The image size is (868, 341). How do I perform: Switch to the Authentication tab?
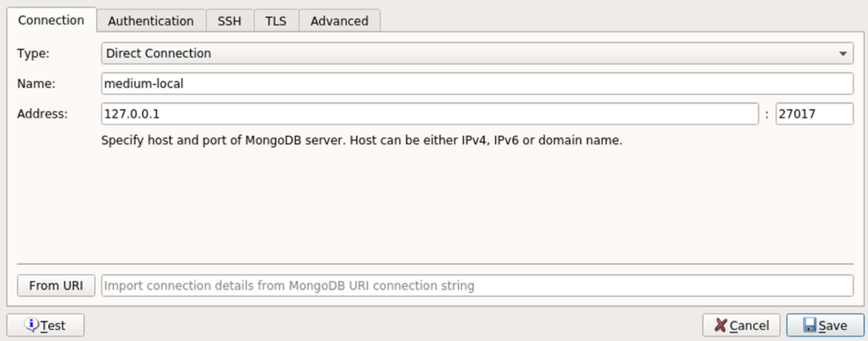pyautogui.click(x=151, y=21)
